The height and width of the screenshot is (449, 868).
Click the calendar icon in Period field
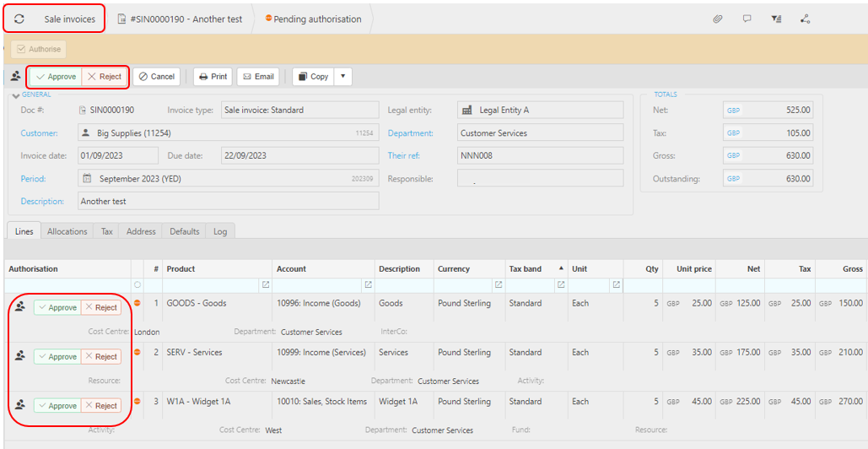pos(87,178)
